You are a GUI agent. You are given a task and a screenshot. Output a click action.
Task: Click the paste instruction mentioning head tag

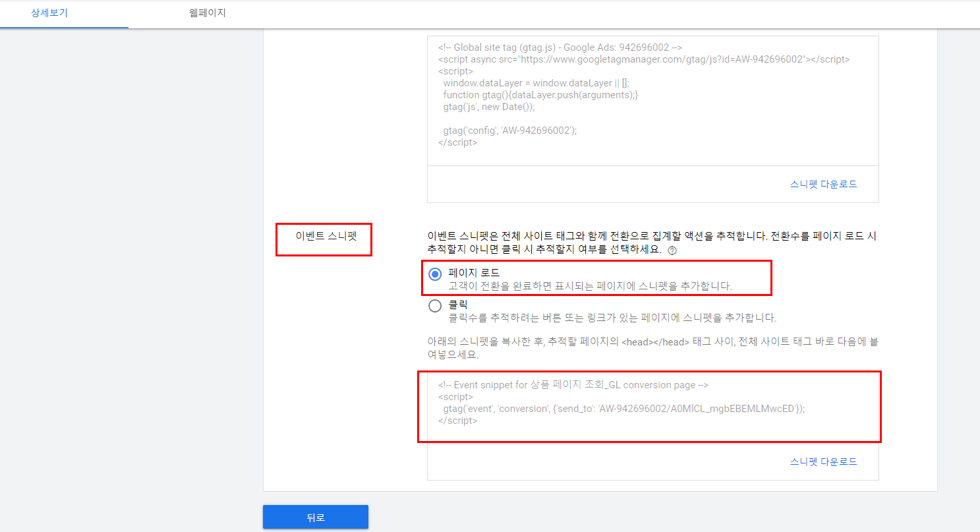point(654,348)
